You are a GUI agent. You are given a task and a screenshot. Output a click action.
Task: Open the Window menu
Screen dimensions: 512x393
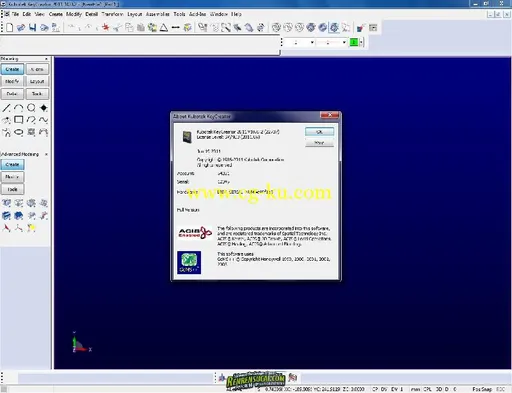point(218,14)
